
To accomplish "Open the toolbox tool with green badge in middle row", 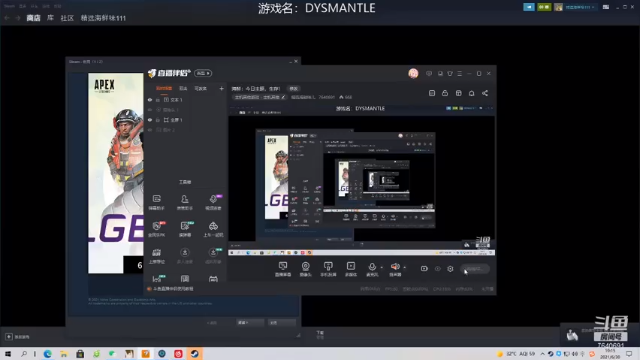I will coord(184,229).
